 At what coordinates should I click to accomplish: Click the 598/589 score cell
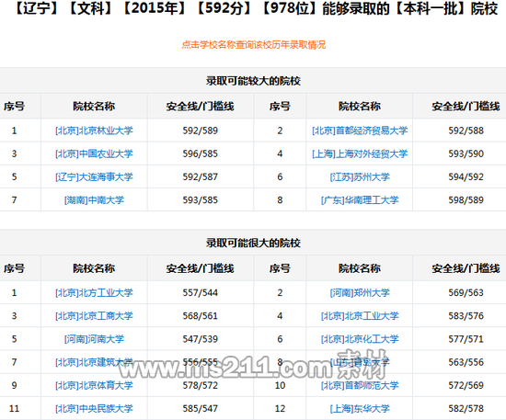(466, 200)
